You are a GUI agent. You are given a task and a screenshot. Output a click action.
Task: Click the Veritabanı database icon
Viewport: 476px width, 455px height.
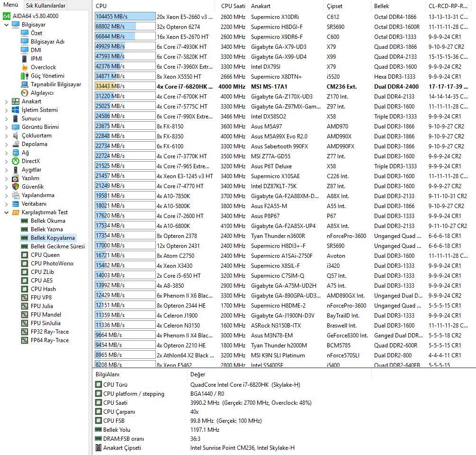pyautogui.click(x=16, y=204)
